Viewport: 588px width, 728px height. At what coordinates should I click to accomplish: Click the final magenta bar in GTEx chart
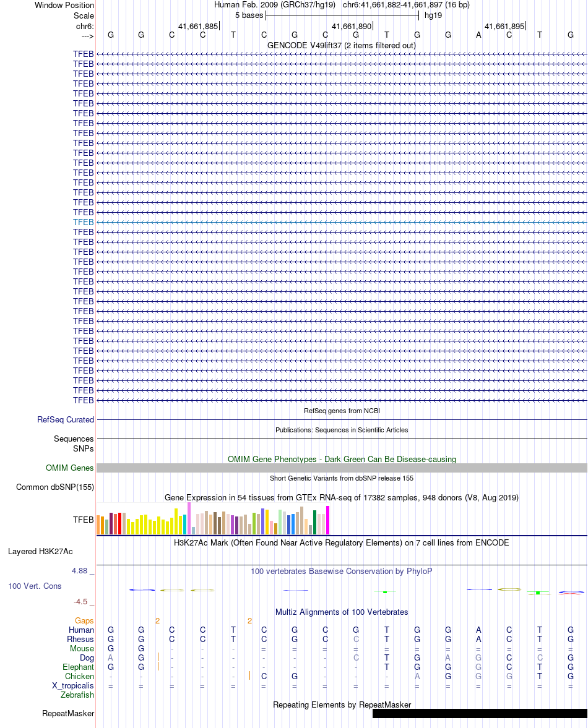coord(328,520)
